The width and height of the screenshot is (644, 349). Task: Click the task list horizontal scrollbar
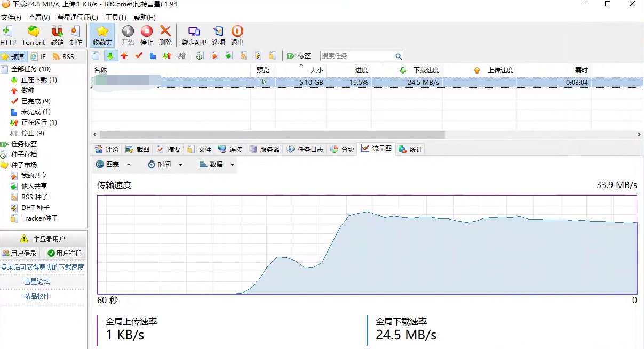(272, 134)
